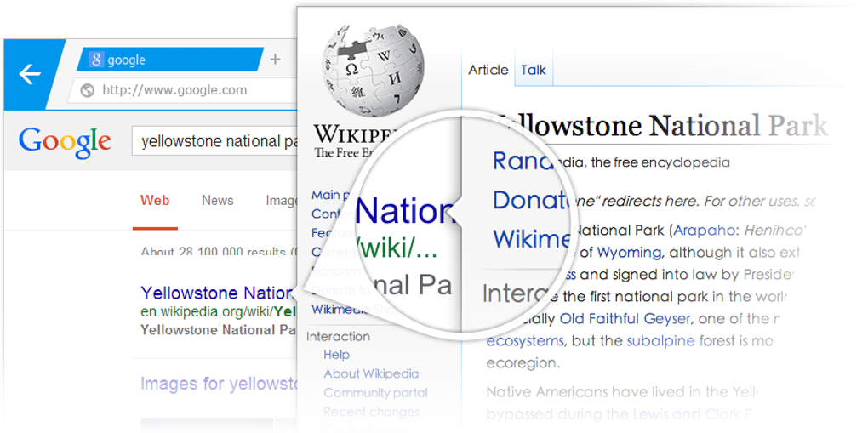Click the Main page sidebar link
The width and height of the screenshot is (868, 433).
[x=334, y=195]
